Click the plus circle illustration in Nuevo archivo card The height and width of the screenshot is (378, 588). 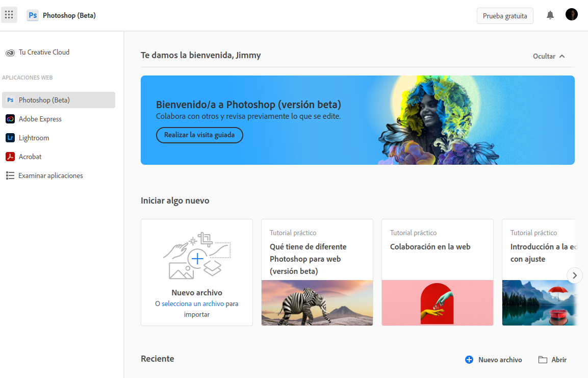pyautogui.click(x=197, y=258)
